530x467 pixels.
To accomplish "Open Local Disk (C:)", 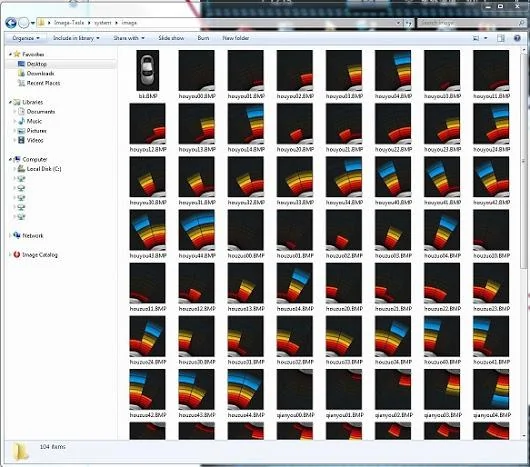I will tap(44, 169).
